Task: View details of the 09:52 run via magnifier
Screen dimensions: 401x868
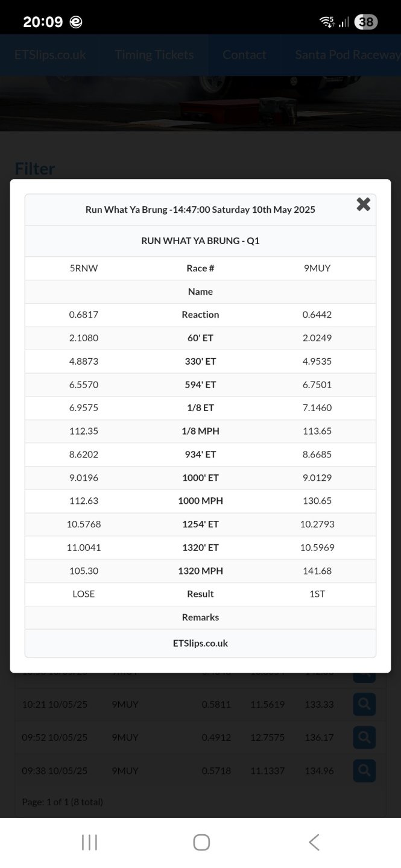Action: tap(364, 737)
